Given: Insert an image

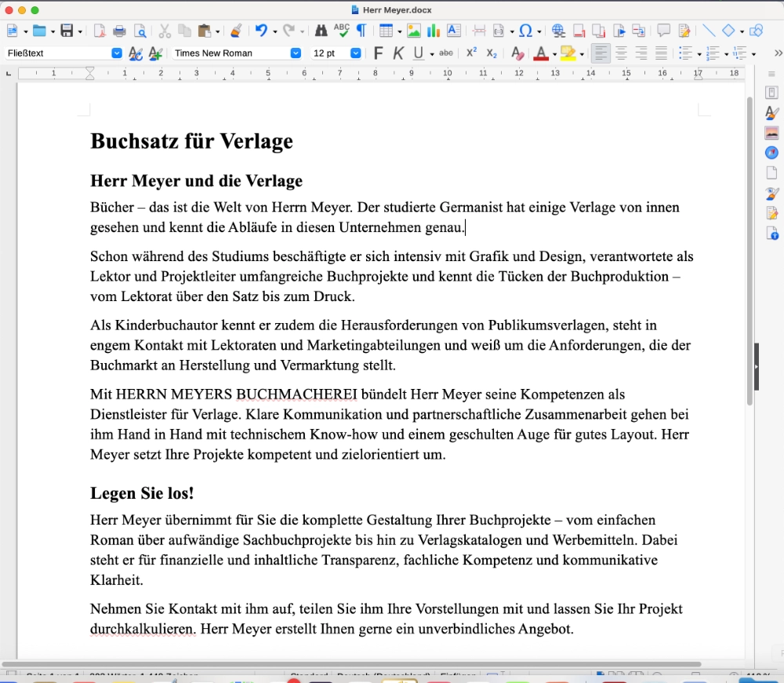Looking at the screenshot, I should (413, 31).
